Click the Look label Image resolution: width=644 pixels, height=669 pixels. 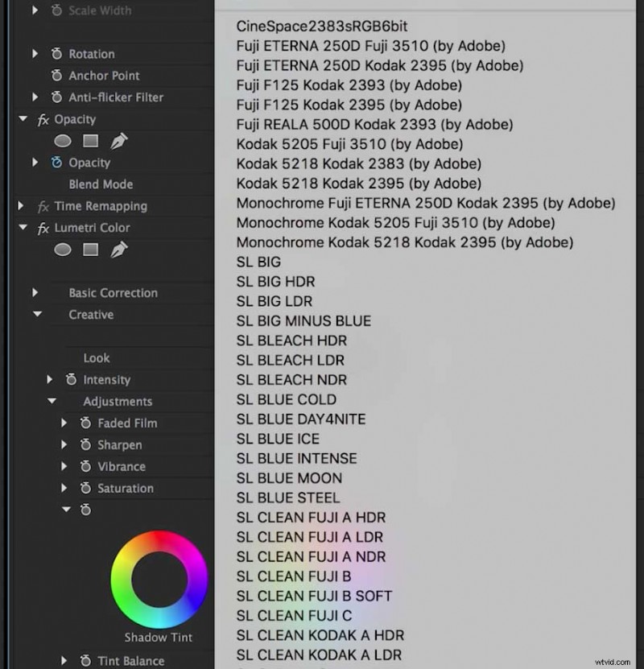(x=97, y=357)
